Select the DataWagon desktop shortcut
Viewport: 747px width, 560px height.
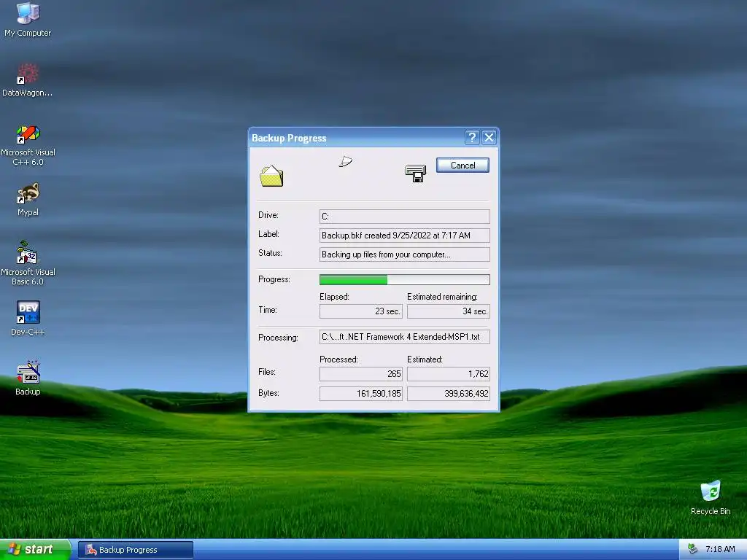pos(28,79)
